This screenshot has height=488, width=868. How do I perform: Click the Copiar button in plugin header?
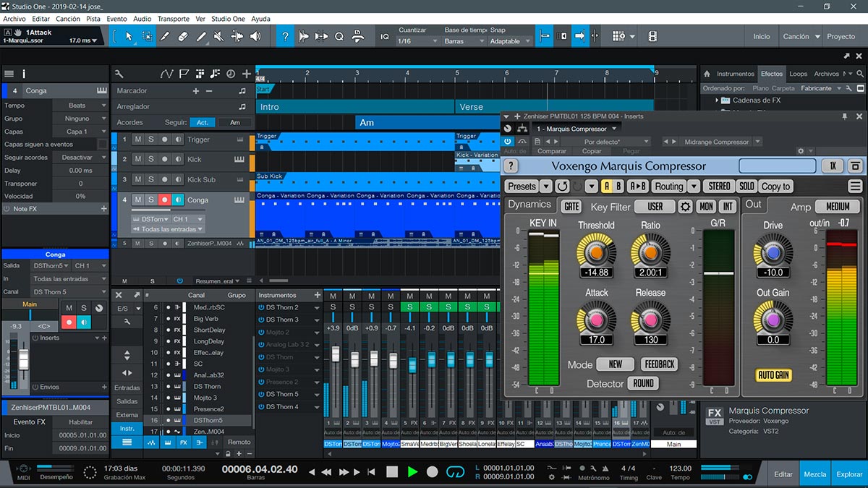click(x=592, y=151)
